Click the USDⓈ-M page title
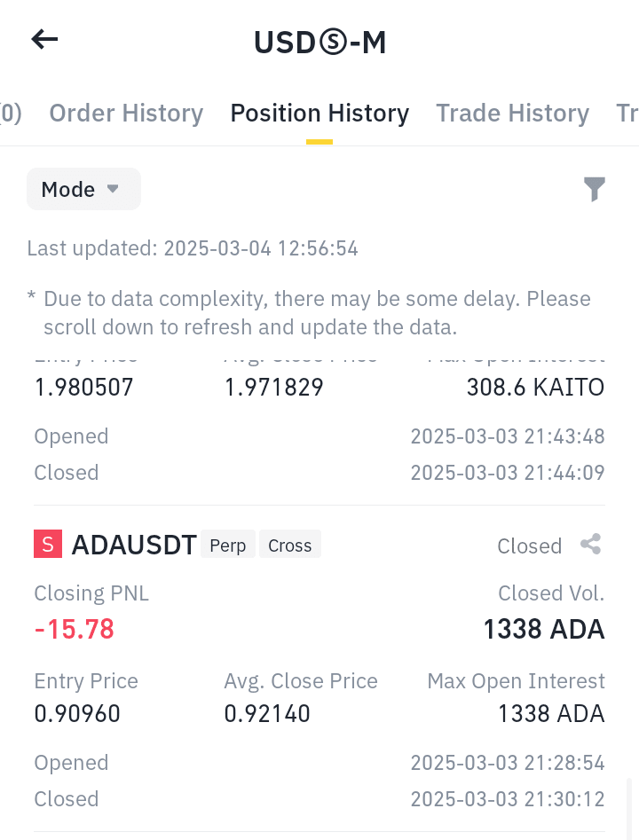The width and height of the screenshot is (639, 840). (x=319, y=43)
